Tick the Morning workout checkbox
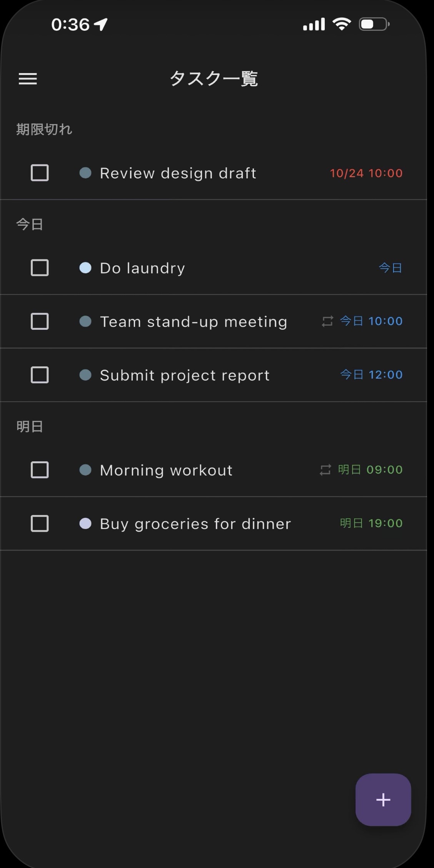434x868 pixels. point(40,470)
